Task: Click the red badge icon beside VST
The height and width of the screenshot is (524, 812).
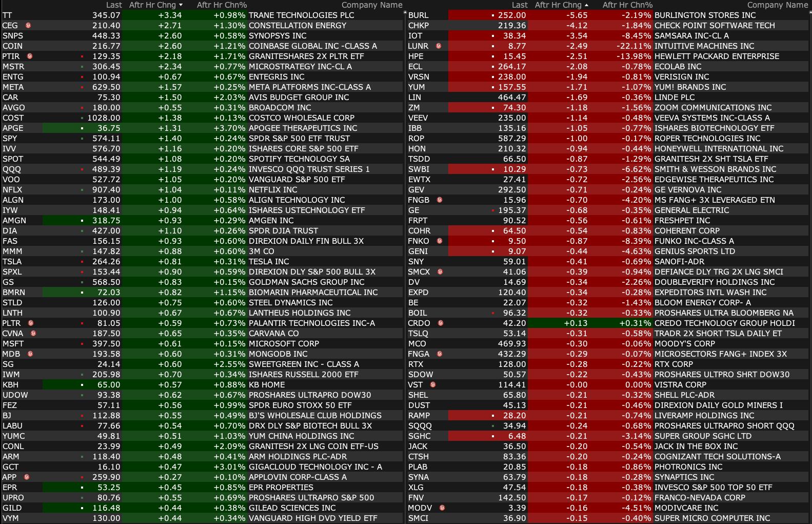Action: (x=433, y=384)
